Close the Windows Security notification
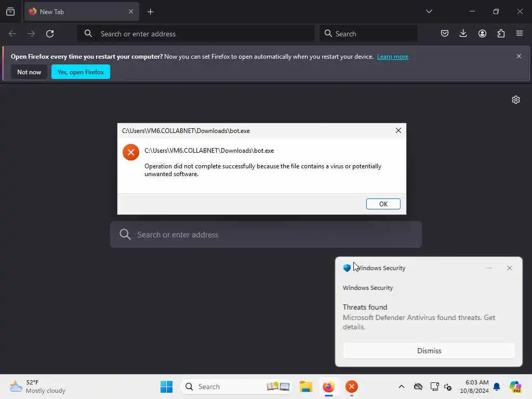Screen dimensions: 532x399 (x=509, y=268)
